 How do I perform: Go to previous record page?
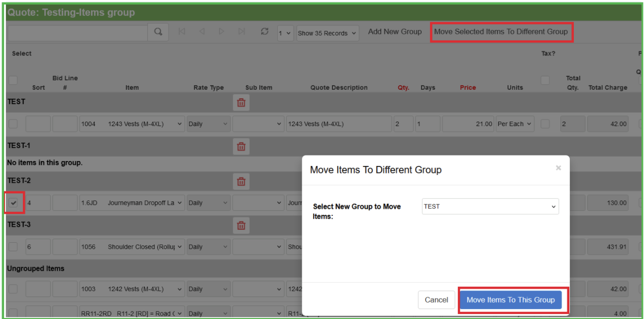(x=202, y=32)
